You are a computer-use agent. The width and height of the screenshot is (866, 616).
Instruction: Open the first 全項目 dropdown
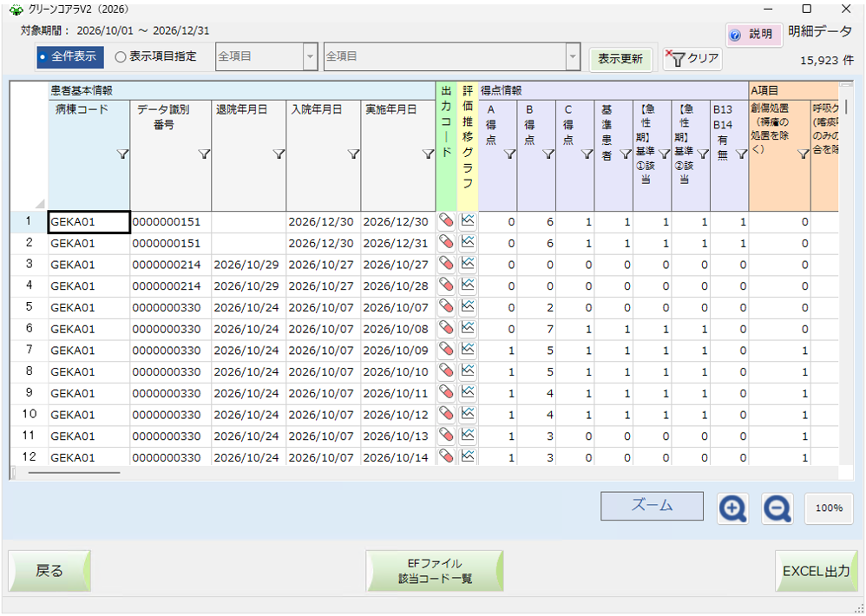(266, 57)
